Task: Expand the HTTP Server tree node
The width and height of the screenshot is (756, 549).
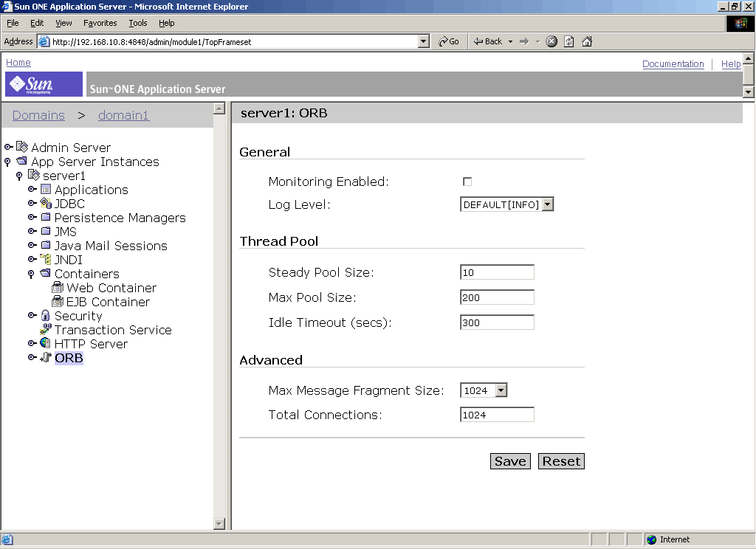Action: (32, 343)
